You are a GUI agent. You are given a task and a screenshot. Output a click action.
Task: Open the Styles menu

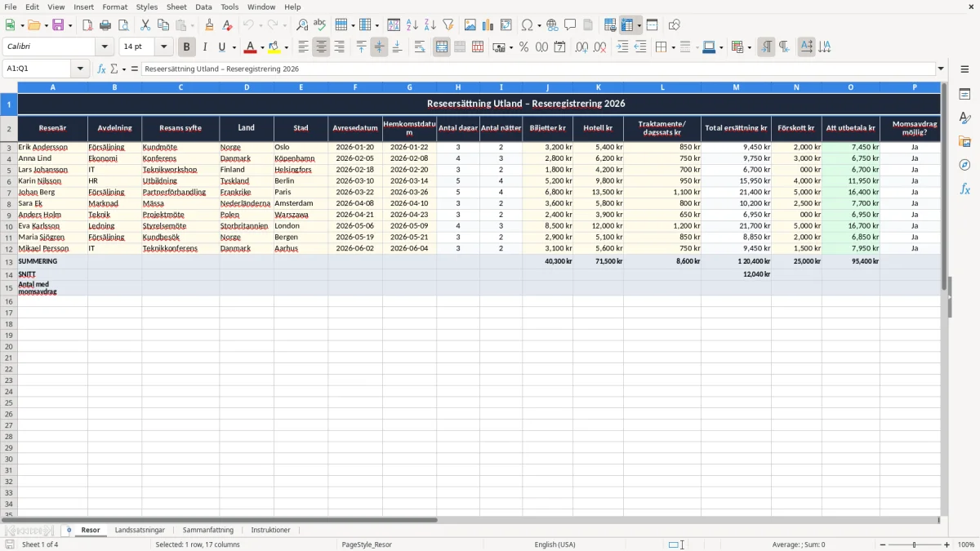[147, 7]
